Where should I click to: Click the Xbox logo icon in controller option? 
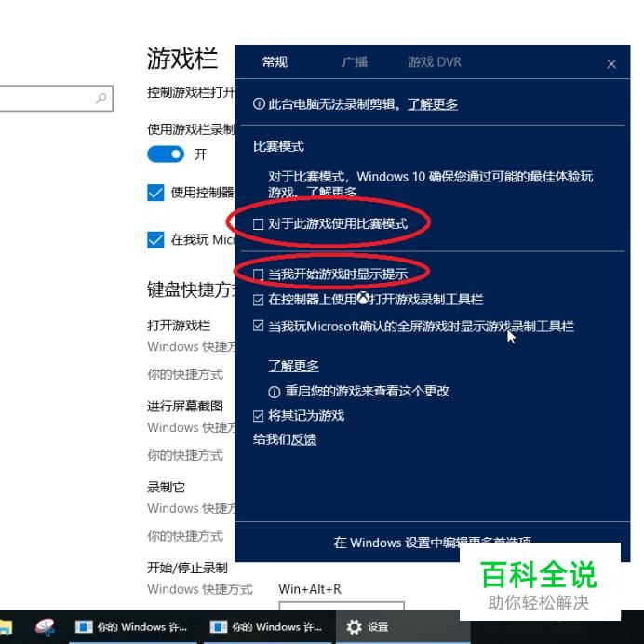[364, 298]
